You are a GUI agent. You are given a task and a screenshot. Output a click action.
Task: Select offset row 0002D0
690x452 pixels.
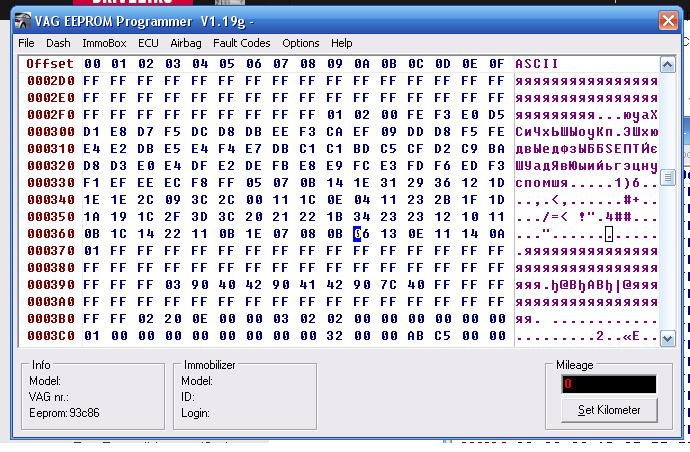point(51,81)
